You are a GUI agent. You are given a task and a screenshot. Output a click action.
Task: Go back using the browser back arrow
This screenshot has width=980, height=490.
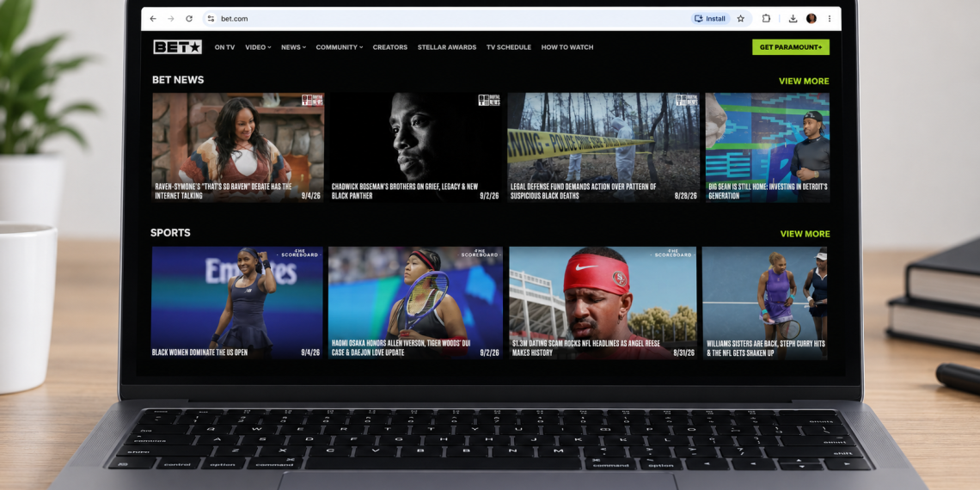point(153,19)
